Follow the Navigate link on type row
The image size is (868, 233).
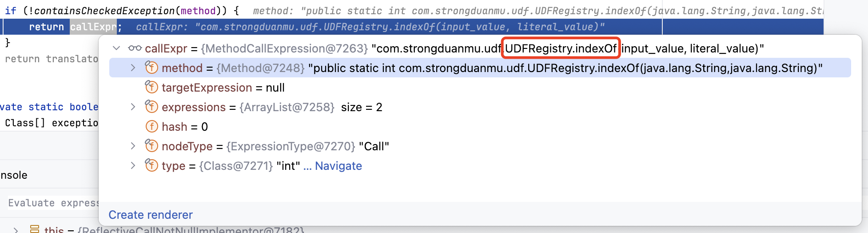coord(338,166)
